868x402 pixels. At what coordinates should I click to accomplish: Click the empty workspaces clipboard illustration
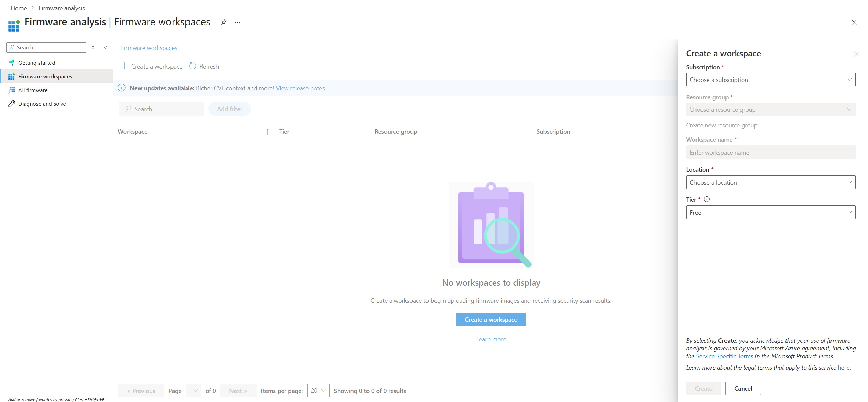[x=491, y=225]
